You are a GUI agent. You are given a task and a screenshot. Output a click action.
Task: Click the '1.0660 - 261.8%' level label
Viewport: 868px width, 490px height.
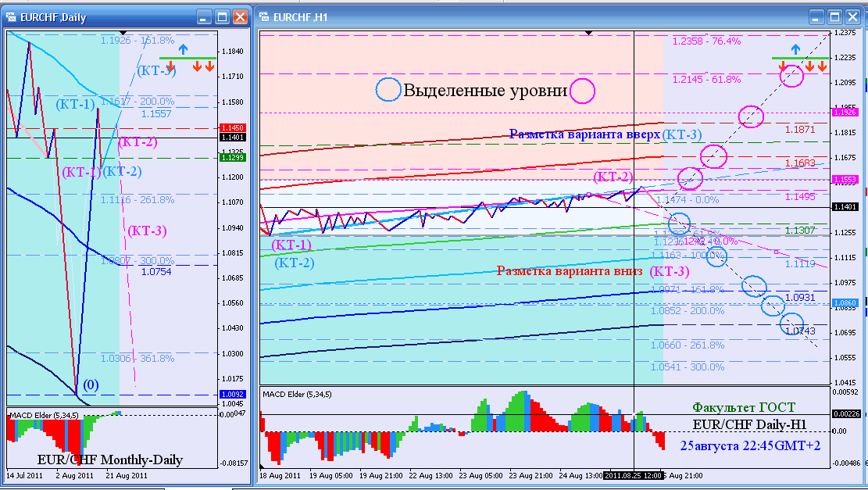click(x=688, y=345)
